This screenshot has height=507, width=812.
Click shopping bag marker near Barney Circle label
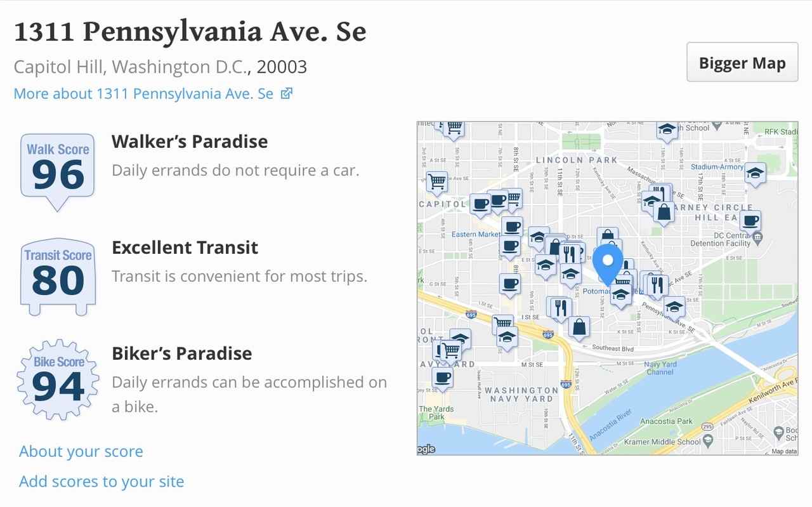[664, 212]
